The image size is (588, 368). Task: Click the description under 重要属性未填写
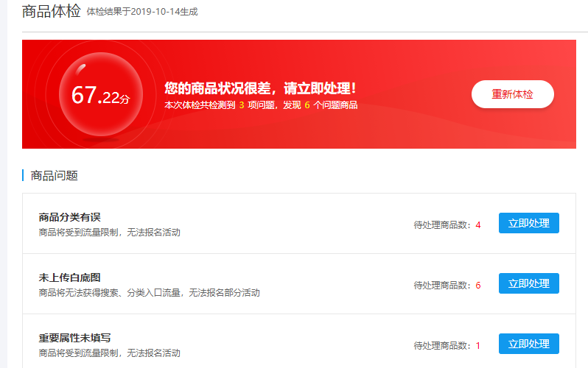(x=109, y=353)
